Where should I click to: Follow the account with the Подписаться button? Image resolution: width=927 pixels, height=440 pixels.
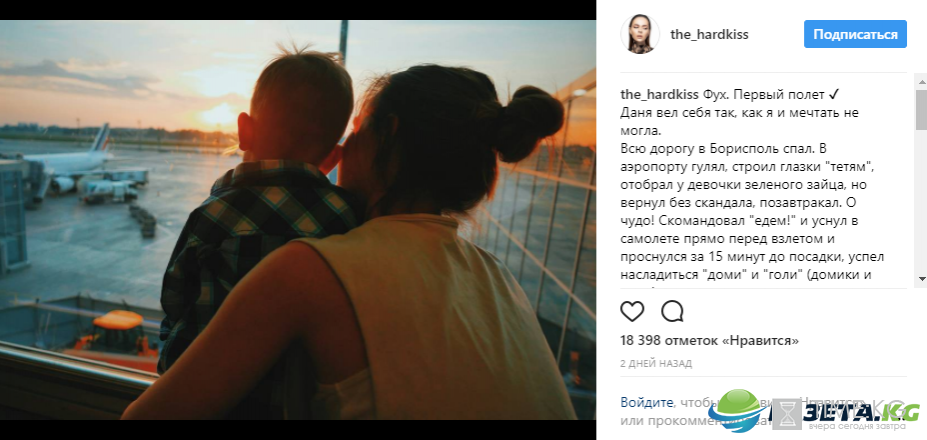click(855, 34)
